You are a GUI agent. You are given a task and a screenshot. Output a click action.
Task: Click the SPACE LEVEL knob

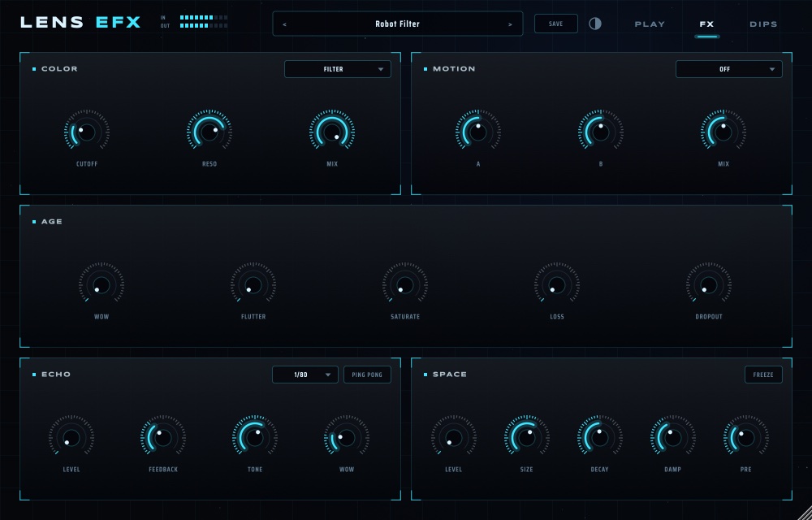(454, 438)
